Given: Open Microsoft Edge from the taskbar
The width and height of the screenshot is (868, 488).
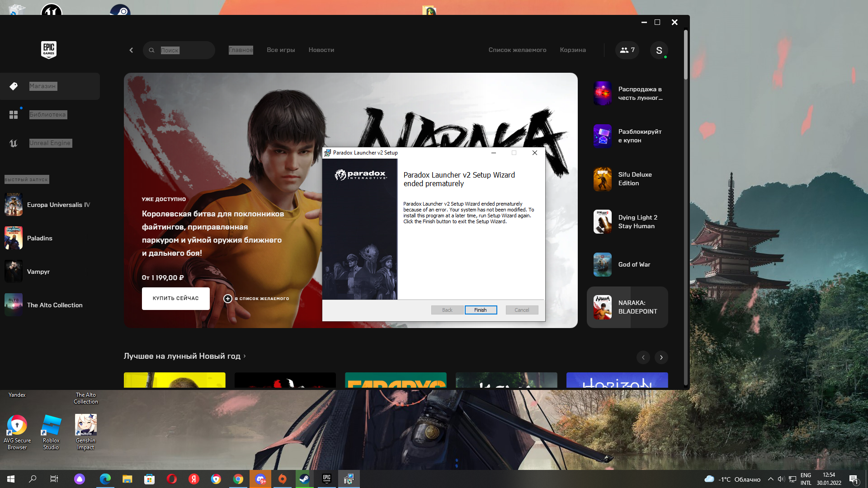Looking at the screenshot, I should (x=105, y=479).
